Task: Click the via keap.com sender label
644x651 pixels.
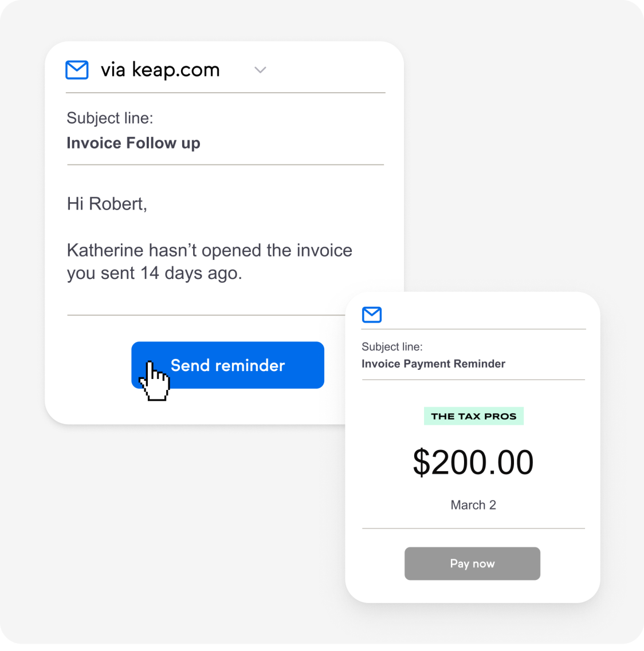Action: coord(160,70)
